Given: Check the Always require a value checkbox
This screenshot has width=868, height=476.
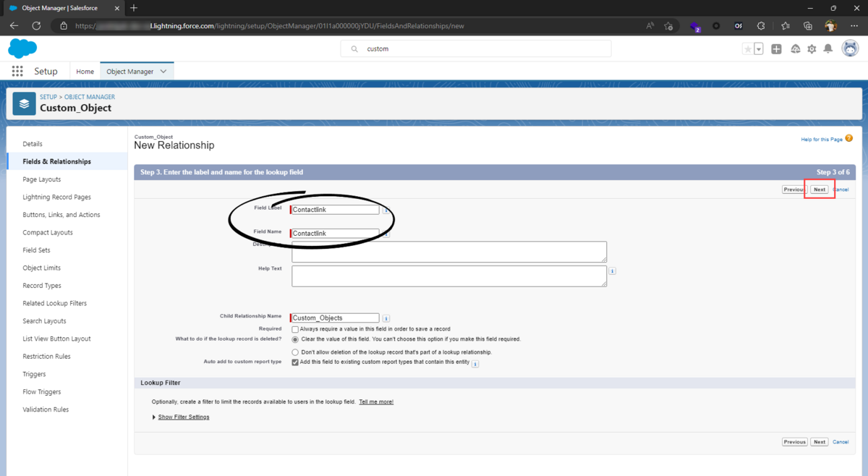Looking at the screenshot, I should (x=295, y=329).
